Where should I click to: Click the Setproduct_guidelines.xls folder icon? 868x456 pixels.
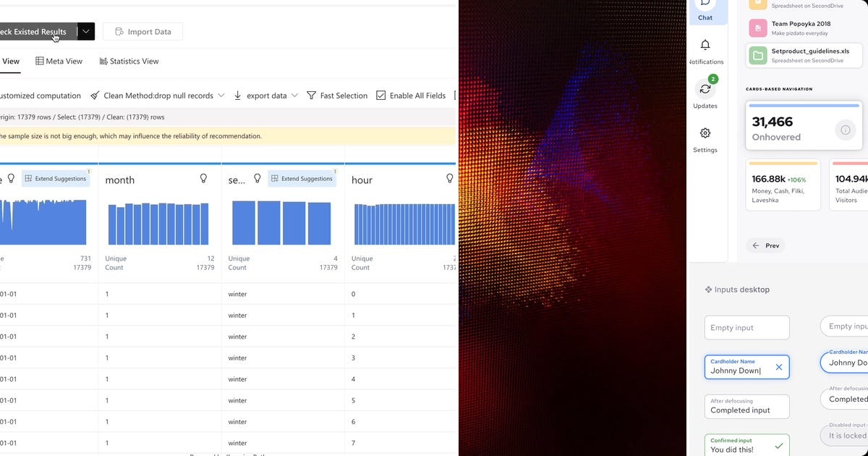(x=757, y=54)
